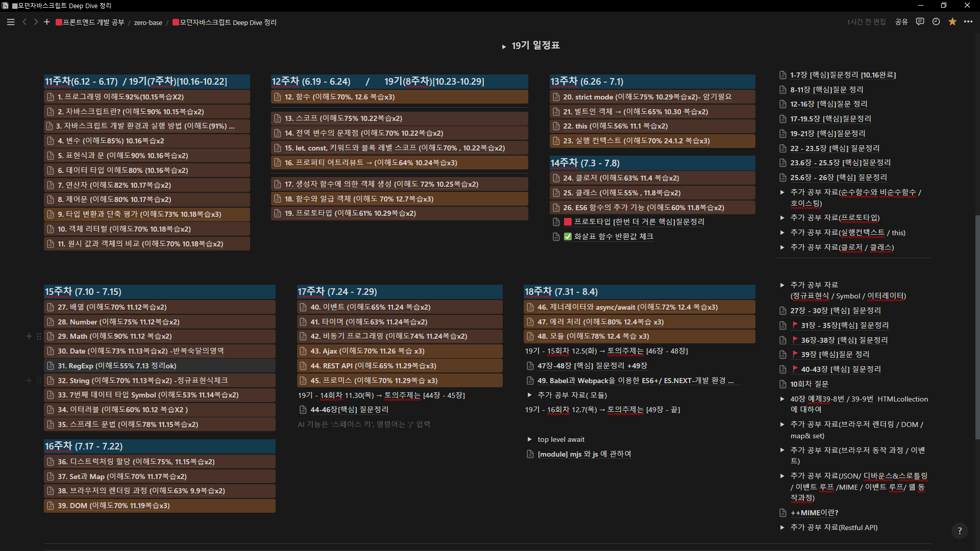Click the drag handle beside '29. Math'

tap(39, 336)
